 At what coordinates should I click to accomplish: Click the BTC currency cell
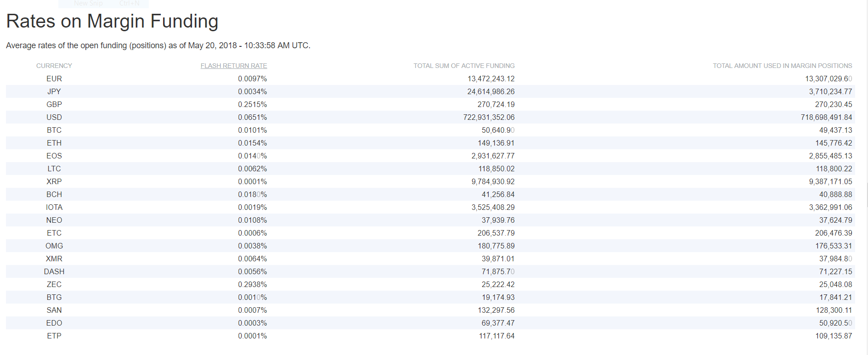coord(54,130)
